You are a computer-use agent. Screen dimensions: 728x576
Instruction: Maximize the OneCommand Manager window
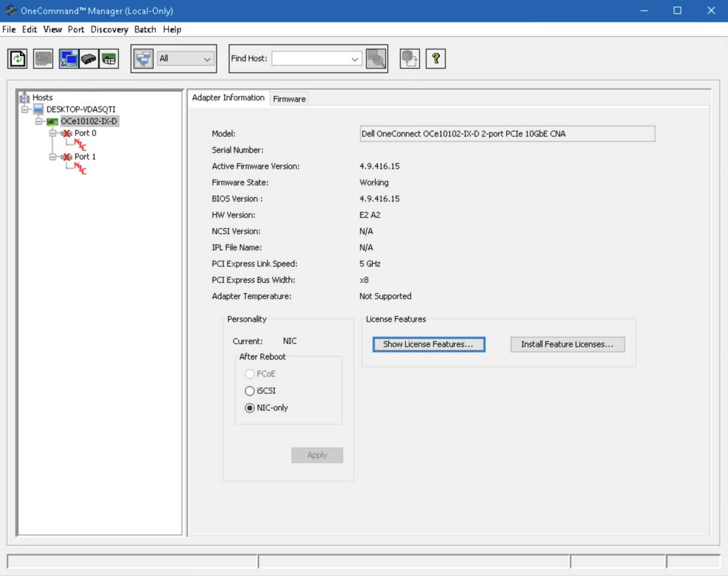pyautogui.click(x=678, y=11)
